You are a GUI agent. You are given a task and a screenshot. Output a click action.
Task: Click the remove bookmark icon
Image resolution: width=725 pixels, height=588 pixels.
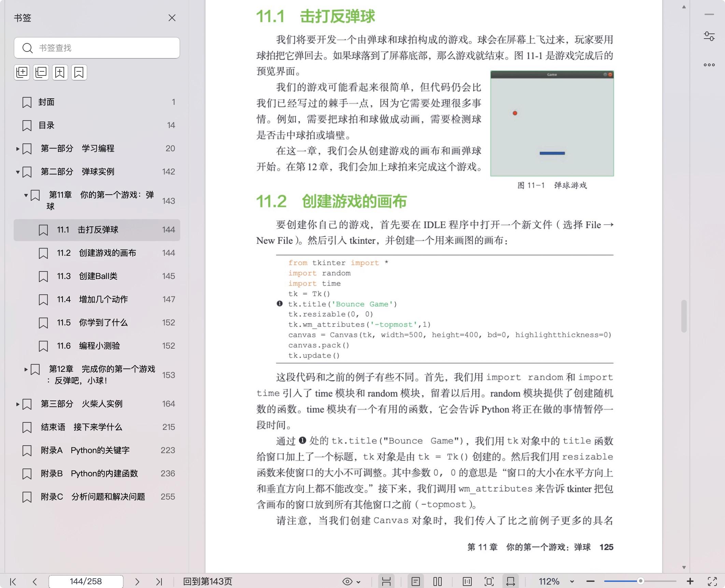point(79,72)
